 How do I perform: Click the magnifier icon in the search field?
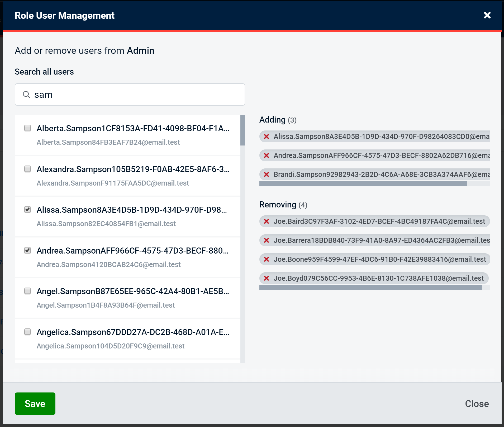[x=26, y=94]
